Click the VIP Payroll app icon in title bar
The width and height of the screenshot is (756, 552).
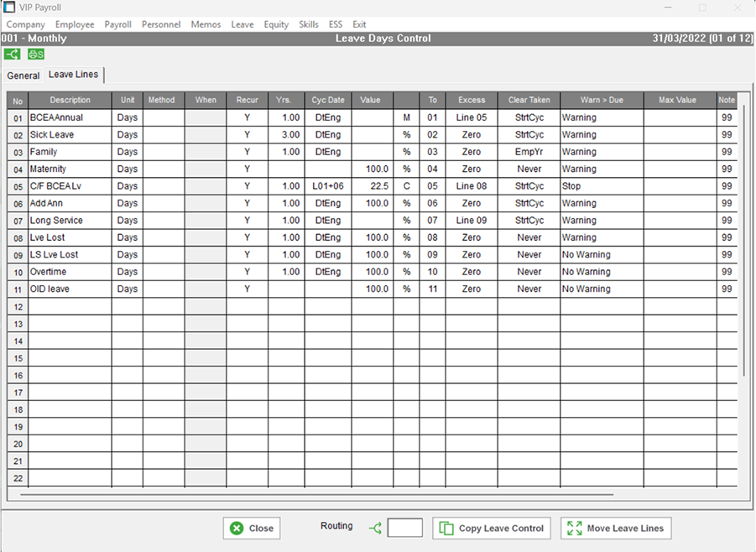[x=9, y=8]
